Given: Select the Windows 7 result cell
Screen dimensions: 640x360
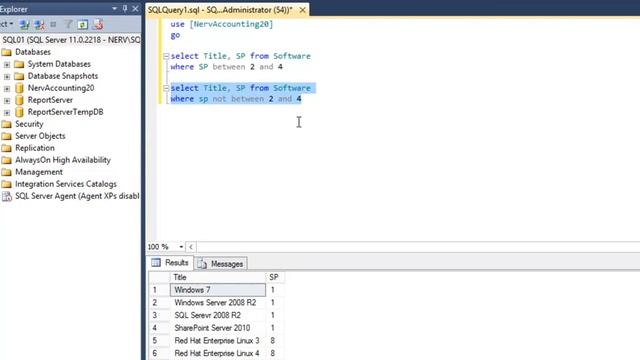Looking at the screenshot, I should click(x=218, y=290).
